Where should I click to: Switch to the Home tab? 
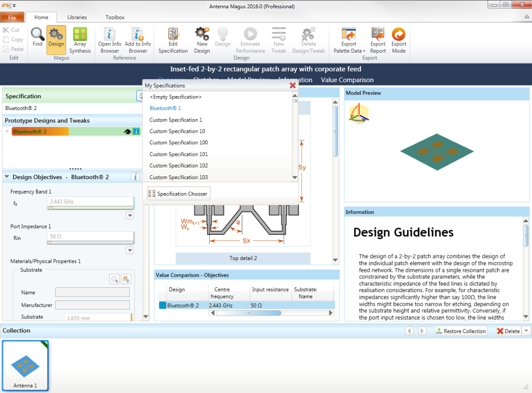pos(41,17)
